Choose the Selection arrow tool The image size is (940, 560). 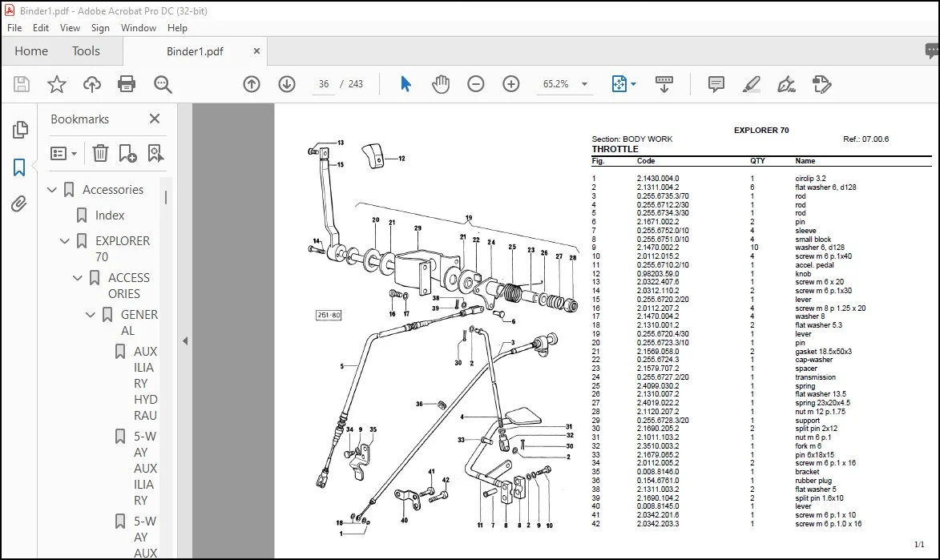point(405,84)
